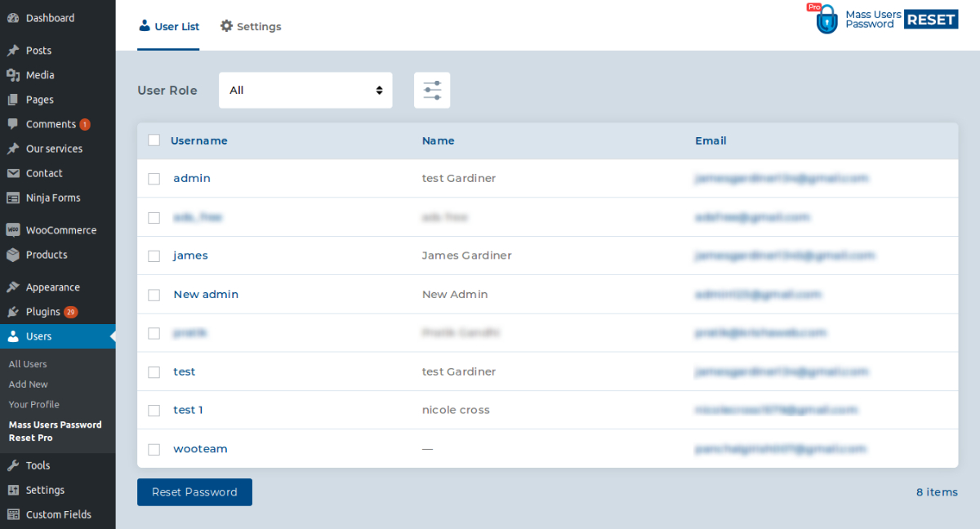Click the Tools wrench icon

13,465
